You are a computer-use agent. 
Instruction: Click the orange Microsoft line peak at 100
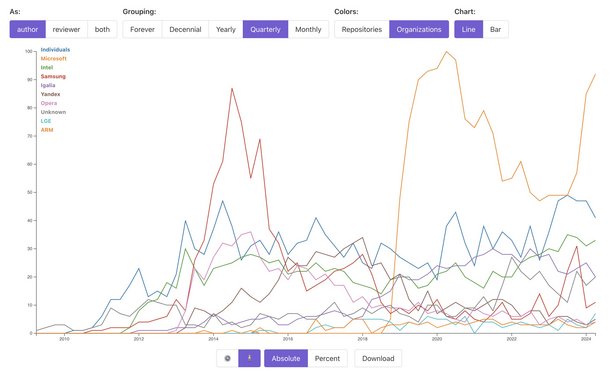(x=446, y=52)
